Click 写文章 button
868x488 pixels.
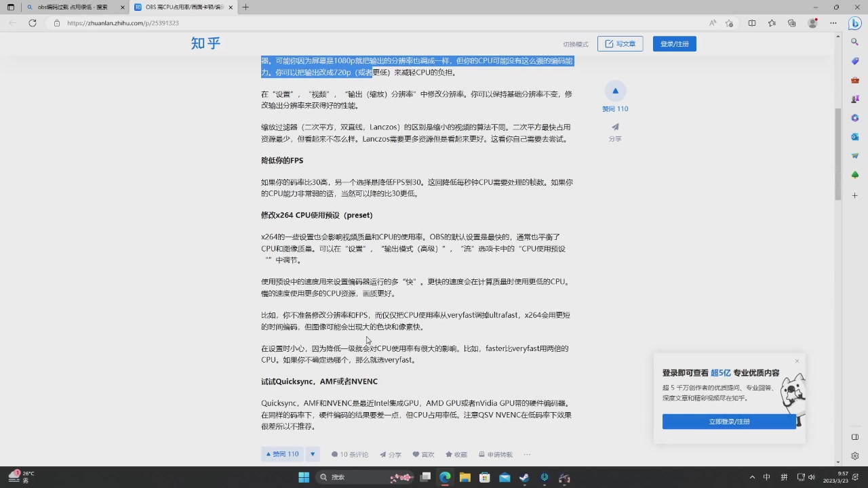pos(620,43)
